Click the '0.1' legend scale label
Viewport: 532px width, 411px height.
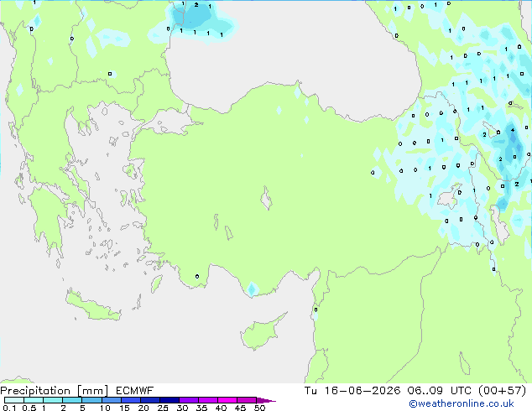coord(9,408)
